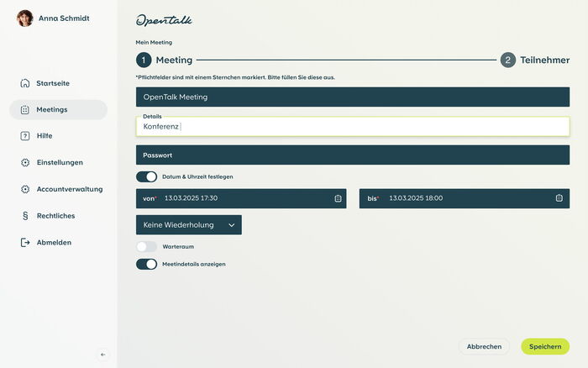The height and width of the screenshot is (368, 588).
Task: Select step 1 Meeting in the stepper
Action: click(165, 60)
